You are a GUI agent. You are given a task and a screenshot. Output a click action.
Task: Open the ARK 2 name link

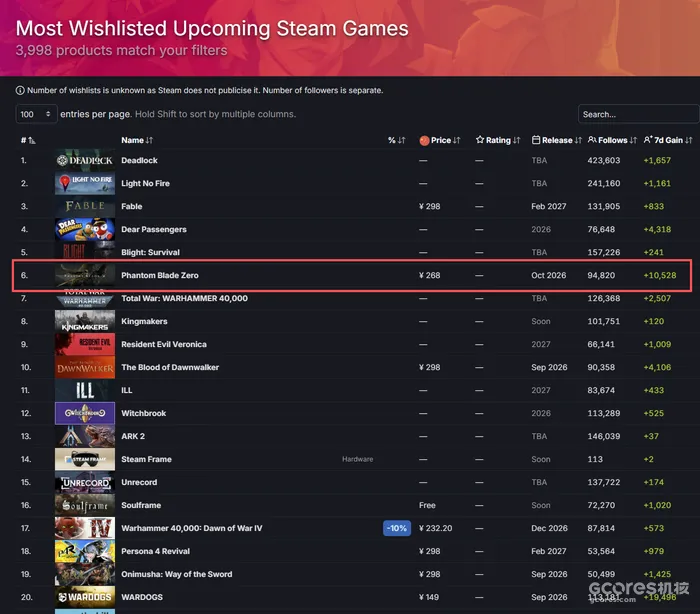point(133,436)
